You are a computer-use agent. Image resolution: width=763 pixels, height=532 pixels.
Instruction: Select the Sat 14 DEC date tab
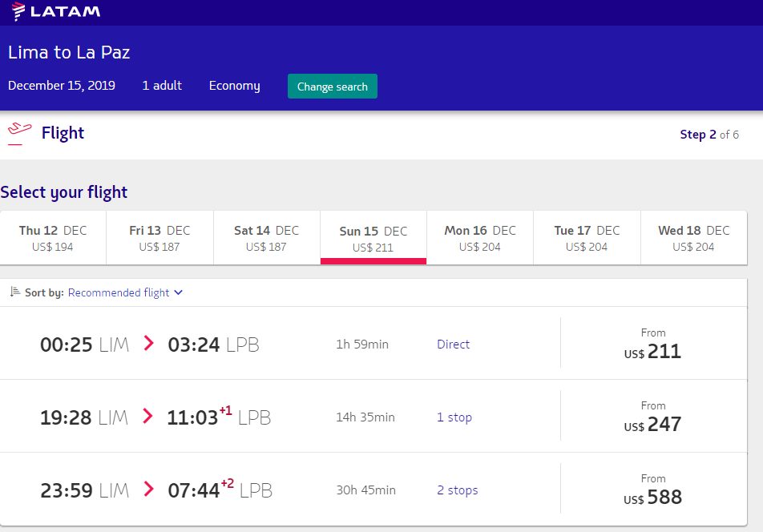point(267,238)
